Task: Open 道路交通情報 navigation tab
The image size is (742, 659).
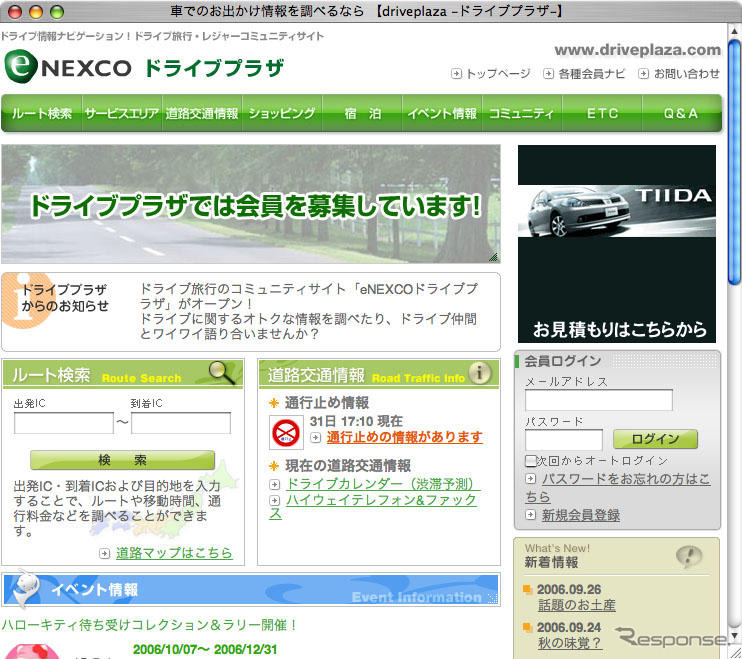Action: coord(202,114)
